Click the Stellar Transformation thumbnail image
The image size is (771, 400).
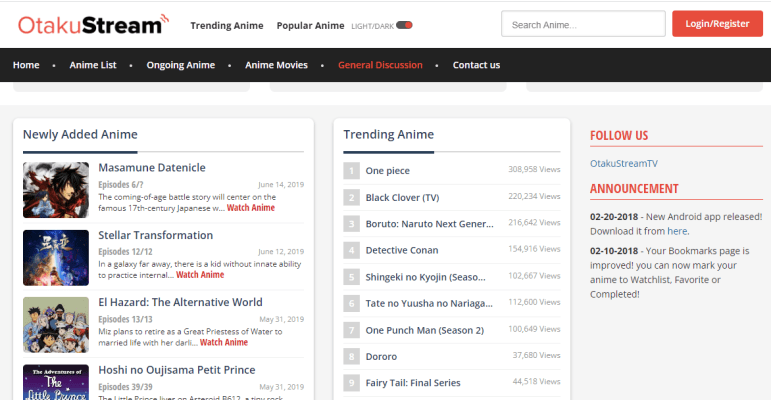(56, 257)
